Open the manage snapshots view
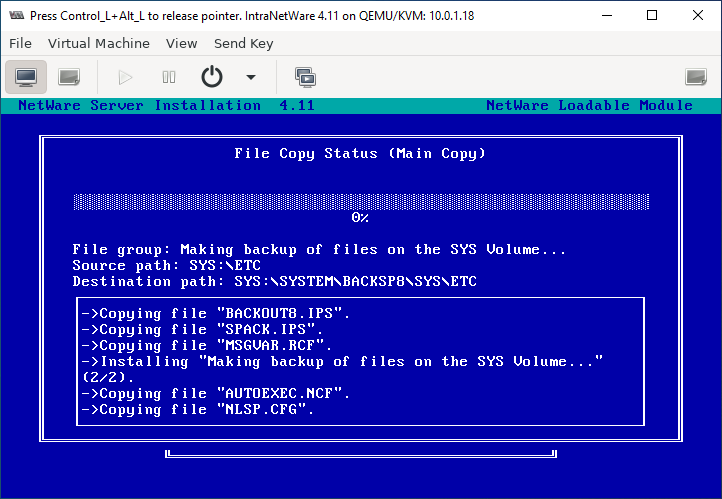This screenshot has width=722, height=499. [305, 77]
